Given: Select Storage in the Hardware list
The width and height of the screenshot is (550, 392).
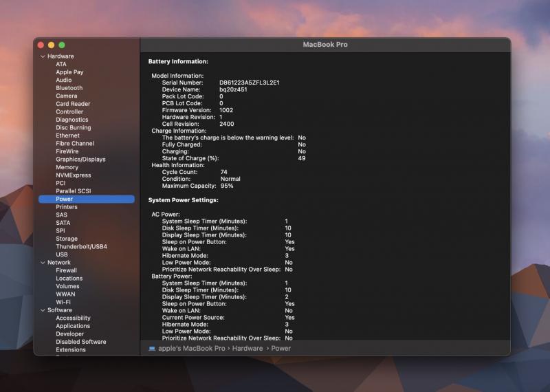Looking at the screenshot, I should point(67,239).
